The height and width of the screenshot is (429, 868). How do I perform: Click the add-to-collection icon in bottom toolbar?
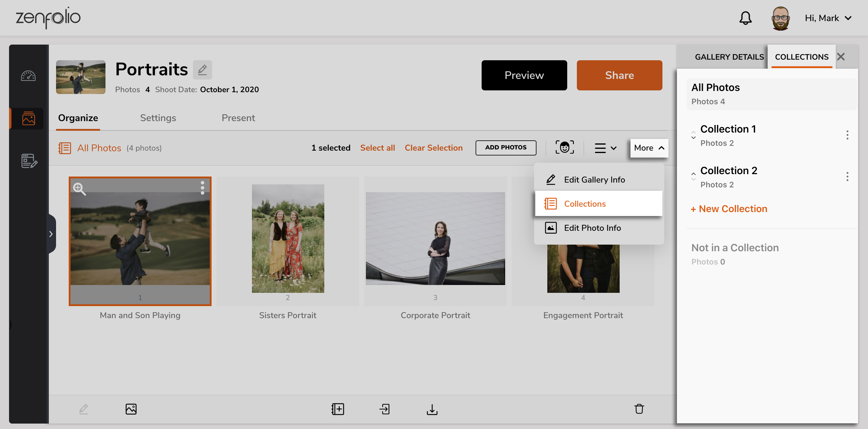[338, 409]
